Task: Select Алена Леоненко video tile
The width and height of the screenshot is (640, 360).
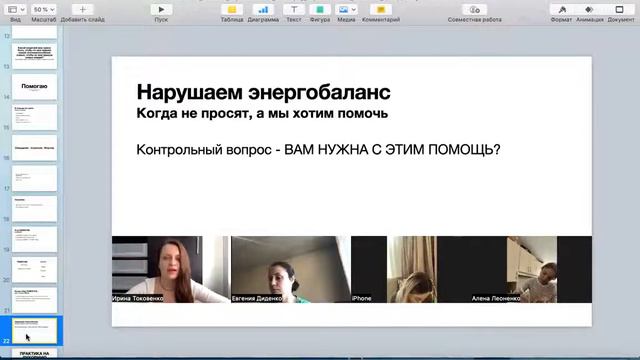Action: coord(531,269)
